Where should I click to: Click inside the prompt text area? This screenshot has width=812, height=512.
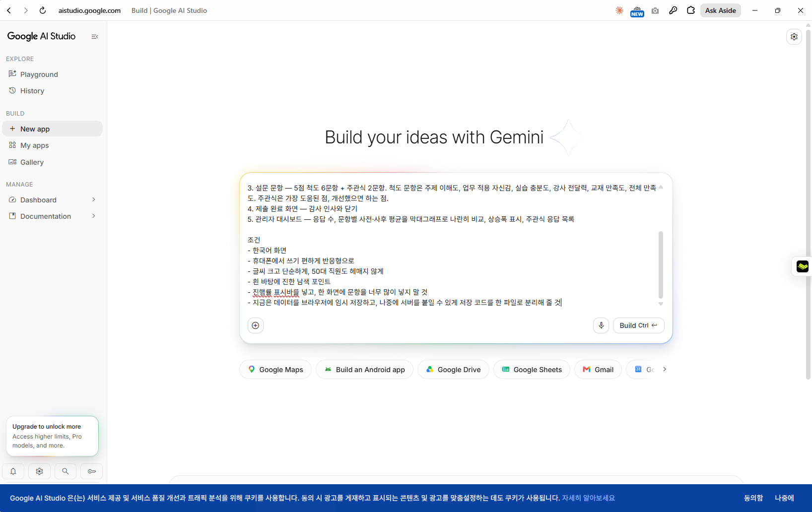(x=452, y=245)
